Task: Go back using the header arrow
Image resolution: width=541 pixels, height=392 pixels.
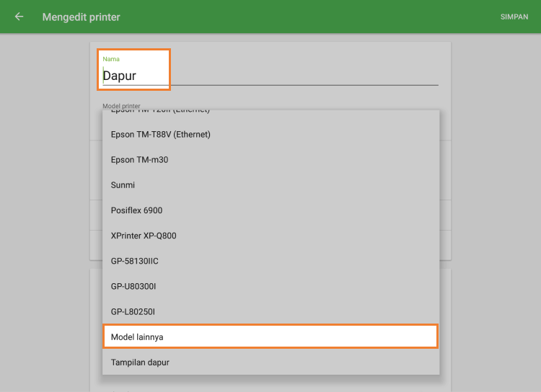Action: tap(19, 17)
